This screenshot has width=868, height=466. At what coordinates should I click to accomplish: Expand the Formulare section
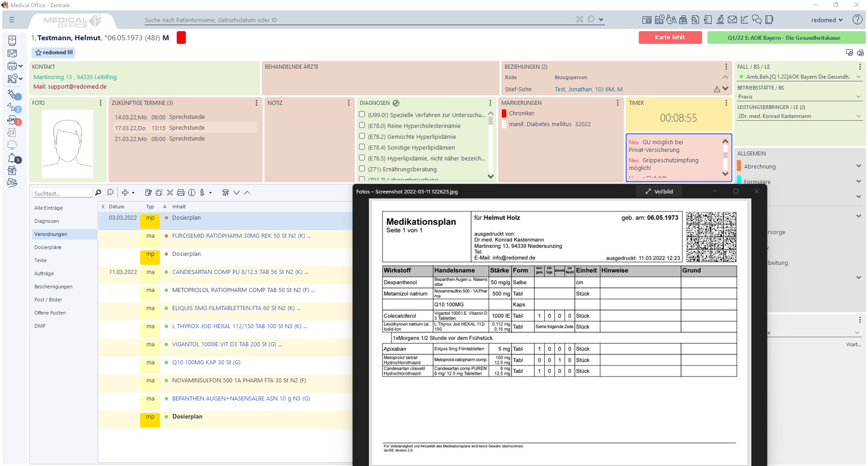[859, 181]
